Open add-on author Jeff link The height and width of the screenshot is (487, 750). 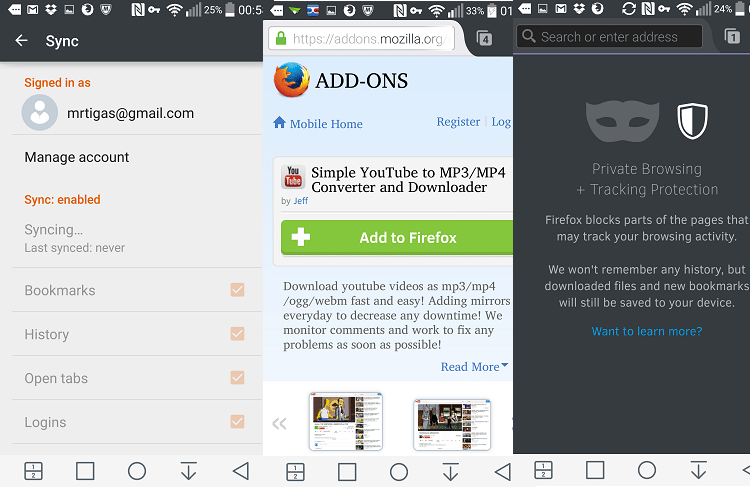[300, 201]
